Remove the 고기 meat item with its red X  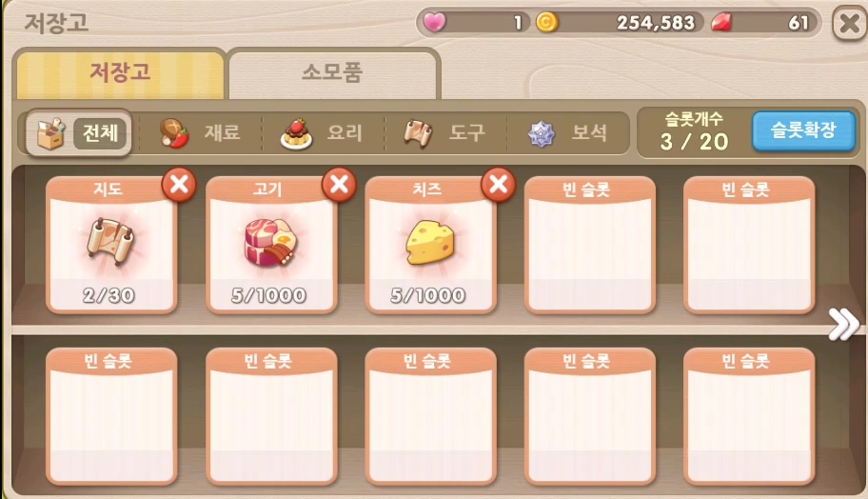[339, 185]
